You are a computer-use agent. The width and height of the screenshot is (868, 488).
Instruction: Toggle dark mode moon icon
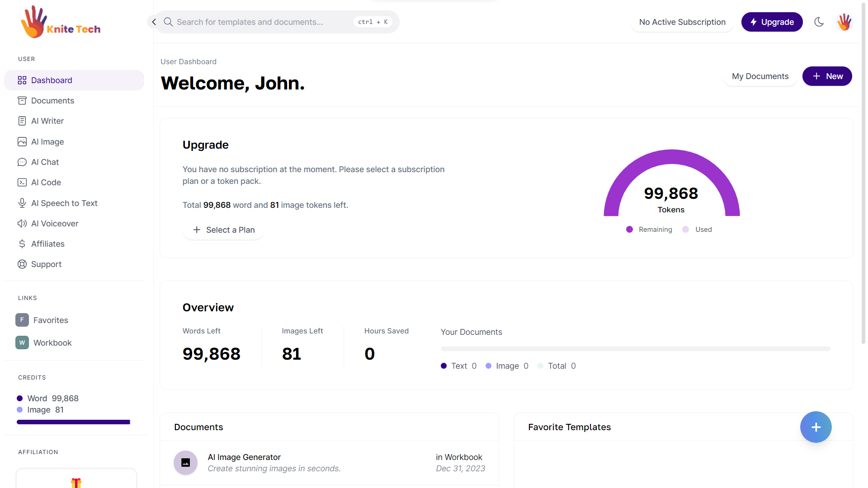pyautogui.click(x=819, y=22)
